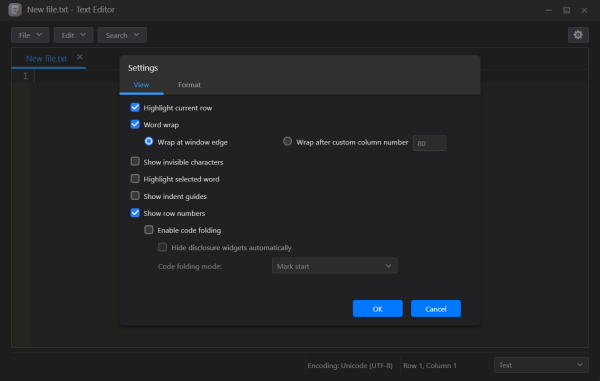Screen dimensions: 600x381
Task: Close the New file.txt tab
Action: pyautogui.click(x=80, y=57)
